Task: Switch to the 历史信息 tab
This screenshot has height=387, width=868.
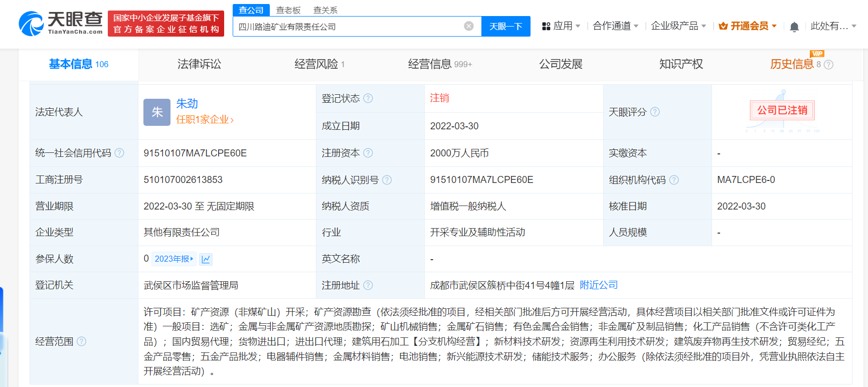Action: 795,64
